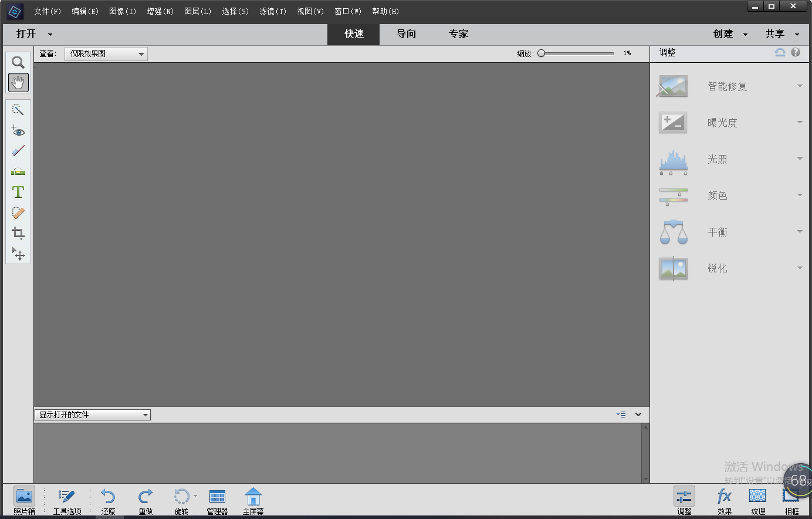Click the 曝光度 exposure icon

click(x=673, y=123)
